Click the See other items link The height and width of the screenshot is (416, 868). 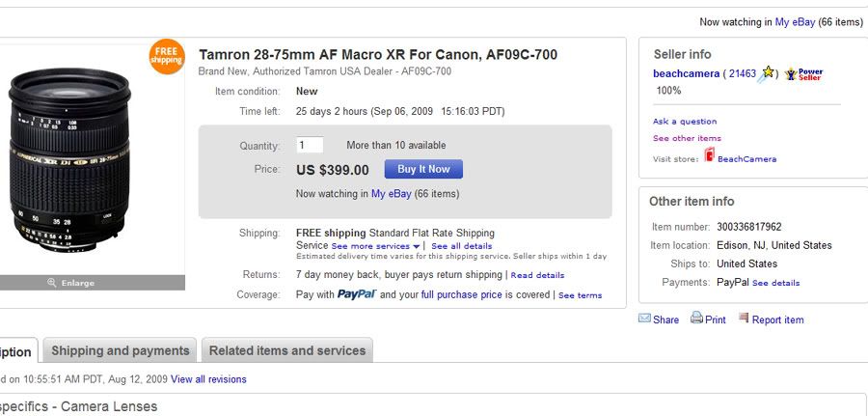click(687, 138)
